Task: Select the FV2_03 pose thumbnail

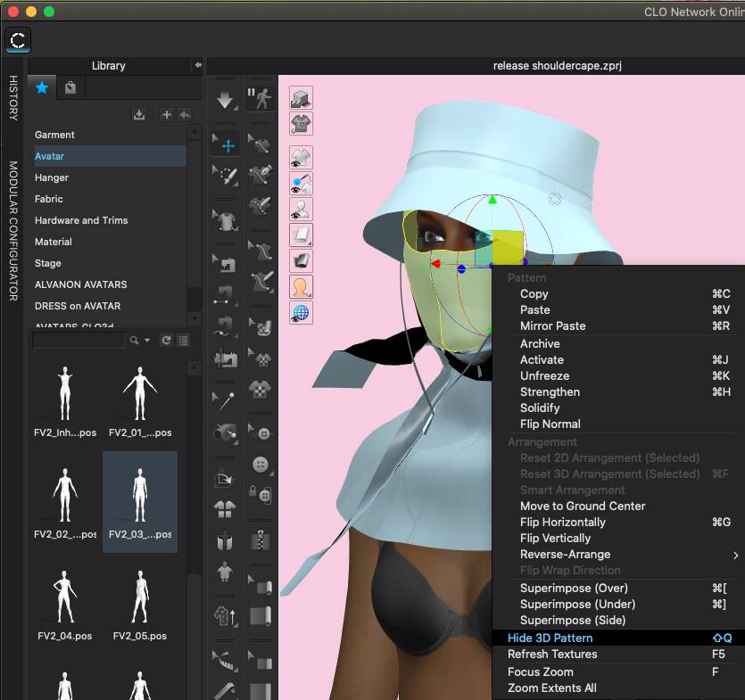Action: pyautogui.click(x=140, y=501)
